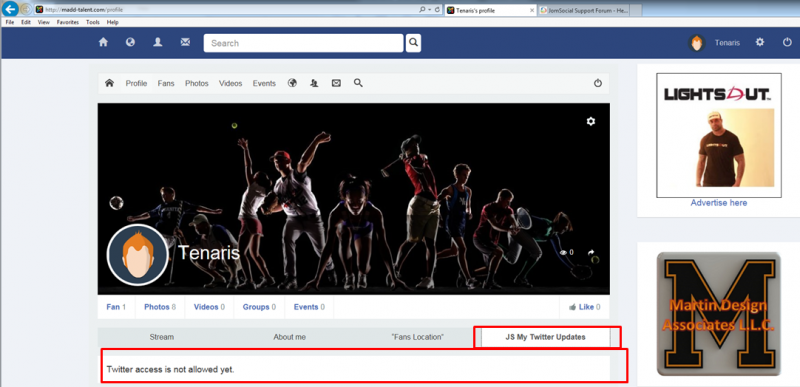Click the Videos 0 counter link
Image resolution: width=800 pixels, height=387 pixels.
point(209,307)
